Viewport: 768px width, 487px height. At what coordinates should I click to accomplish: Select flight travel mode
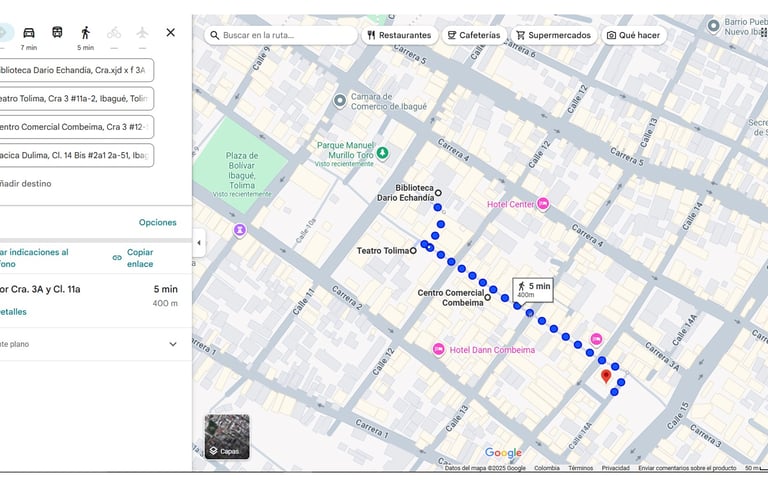click(x=143, y=33)
